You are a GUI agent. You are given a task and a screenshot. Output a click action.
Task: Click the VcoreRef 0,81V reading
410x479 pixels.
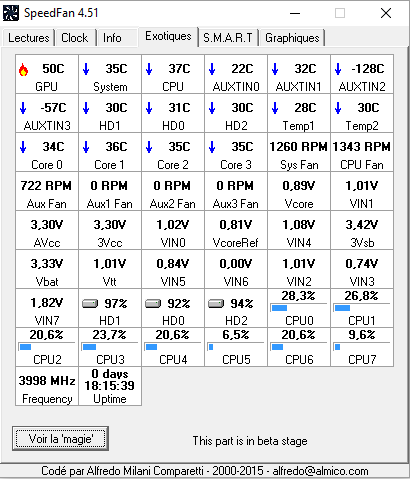[236, 230]
